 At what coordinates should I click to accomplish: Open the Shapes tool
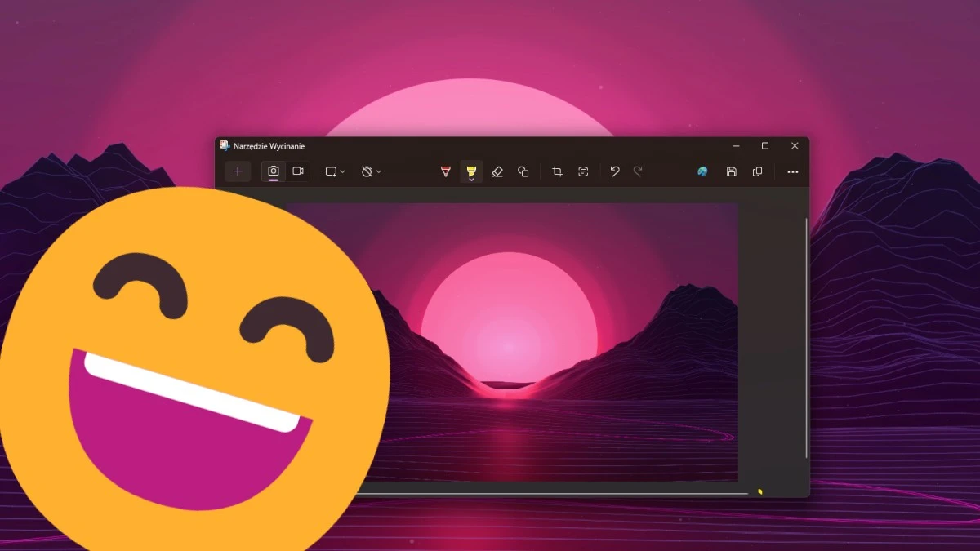click(x=523, y=171)
